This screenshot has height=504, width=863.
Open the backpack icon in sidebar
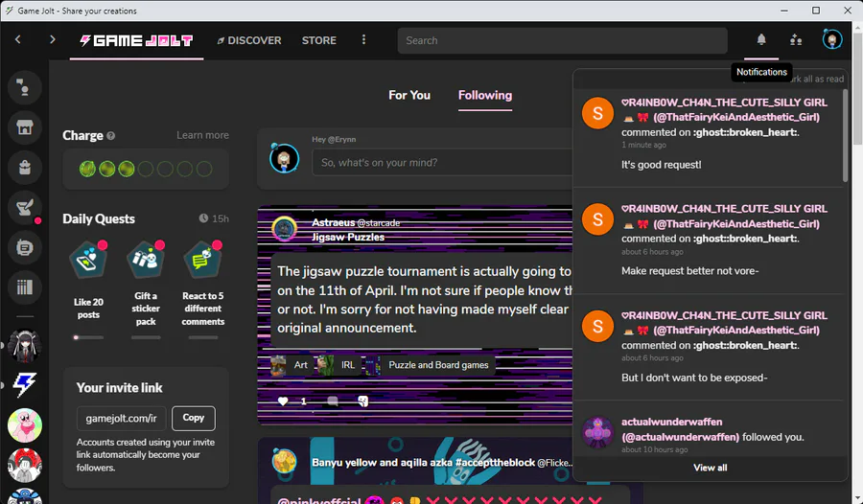point(25,168)
